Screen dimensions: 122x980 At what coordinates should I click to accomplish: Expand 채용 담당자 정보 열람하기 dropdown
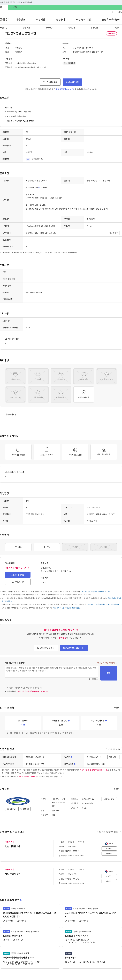(x=74, y=647)
